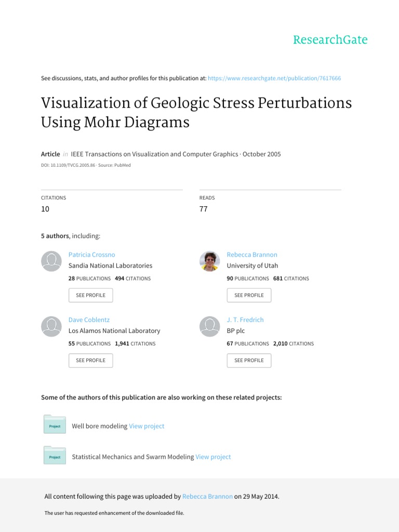The width and height of the screenshot is (399, 532).
Task: Click the ResearchGate logo
Action: [x=330, y=40]
